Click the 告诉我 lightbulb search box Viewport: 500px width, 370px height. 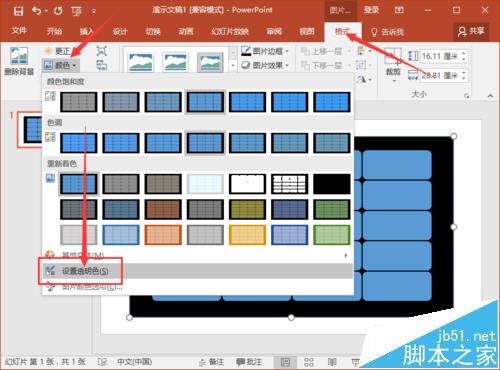click(x=388, y=32)
